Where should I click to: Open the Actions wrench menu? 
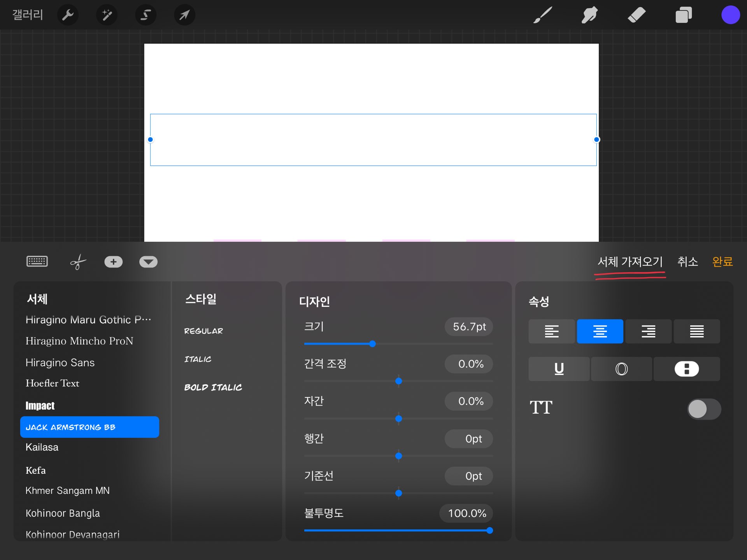click(x=68, y=15)
